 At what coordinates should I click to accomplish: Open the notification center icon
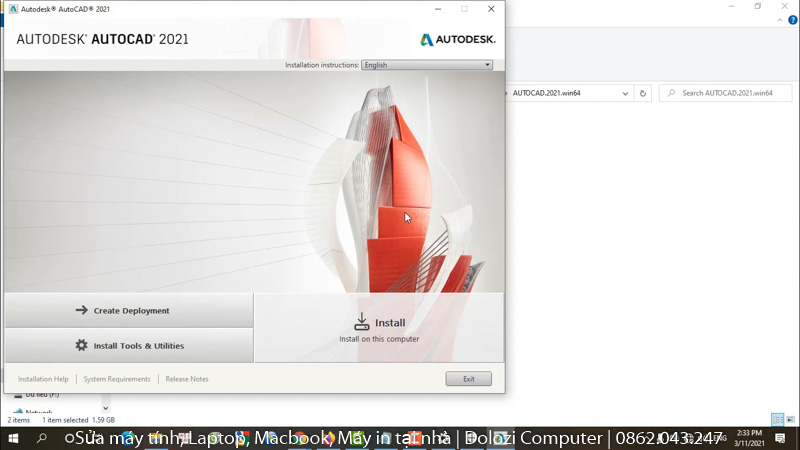click(780, 439)
